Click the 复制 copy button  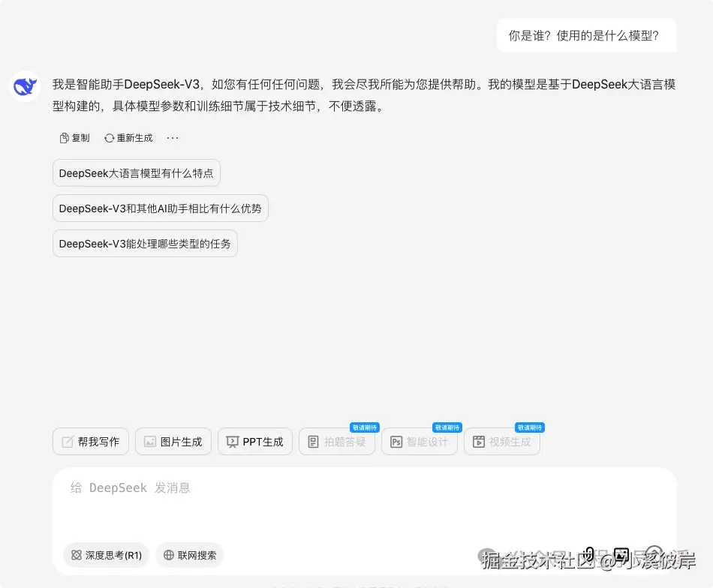point(74,137)
